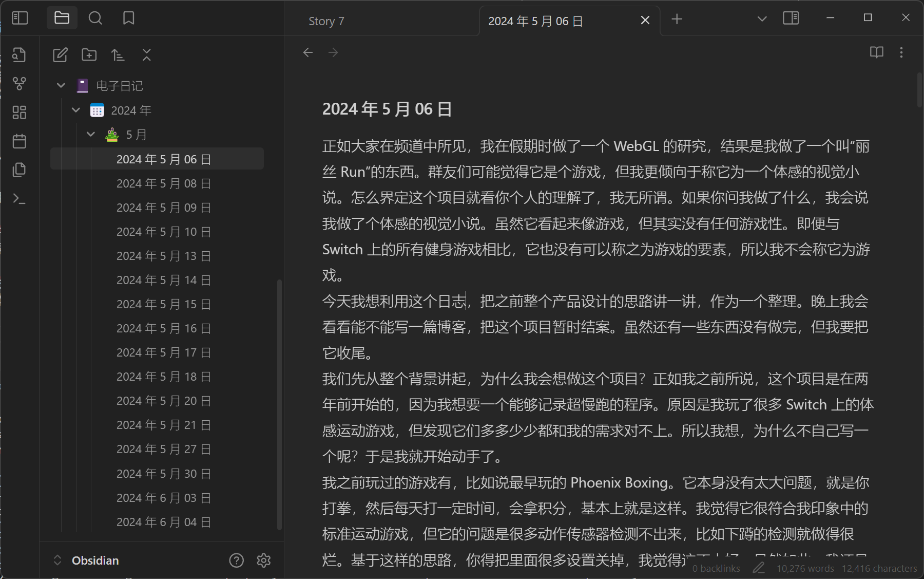Collapse the left sidebar
Image resolution: width=924 pixels, height=579 pixels.
pyautogui.click(x=20, y=18)
